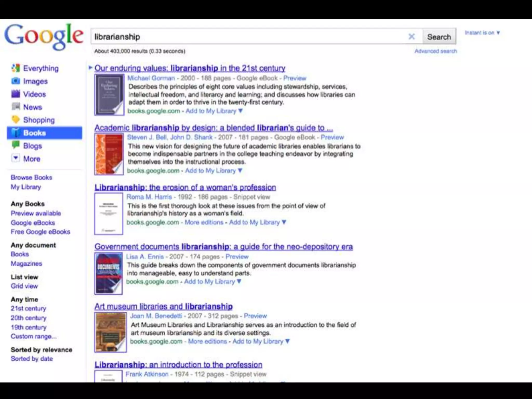This screenshot has height=399, width=532.
Task: Open Add to My Library menu for Our enduring values
Action: [x=241, y=111]
